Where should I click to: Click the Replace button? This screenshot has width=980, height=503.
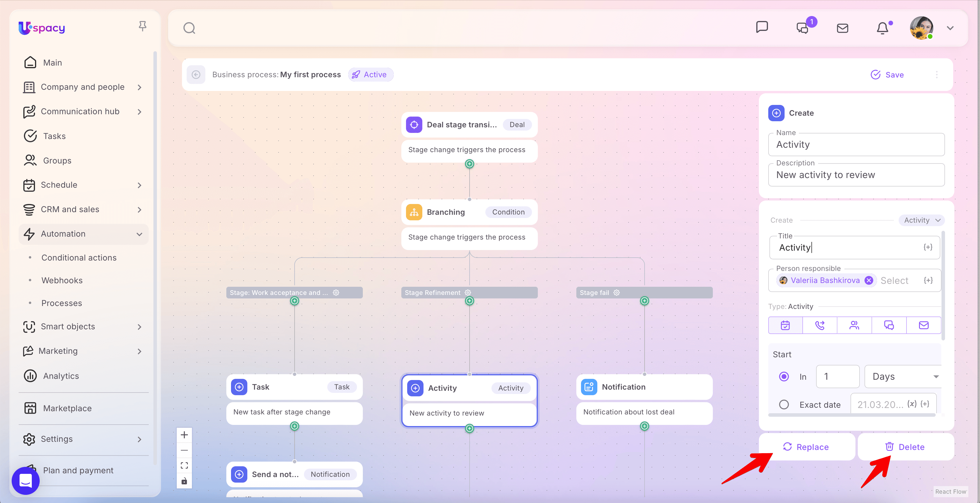[806, 447]
